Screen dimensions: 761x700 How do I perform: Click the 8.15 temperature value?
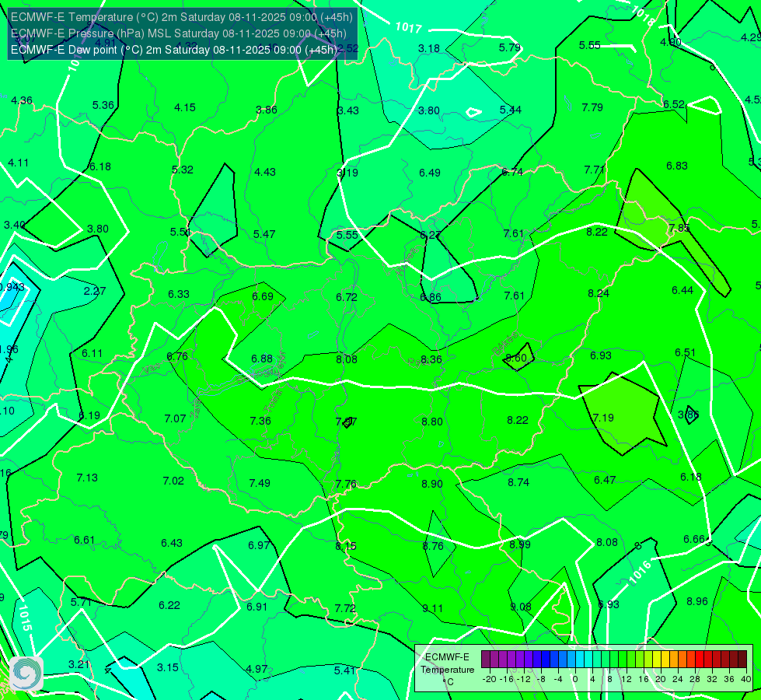tap(346, 547)
